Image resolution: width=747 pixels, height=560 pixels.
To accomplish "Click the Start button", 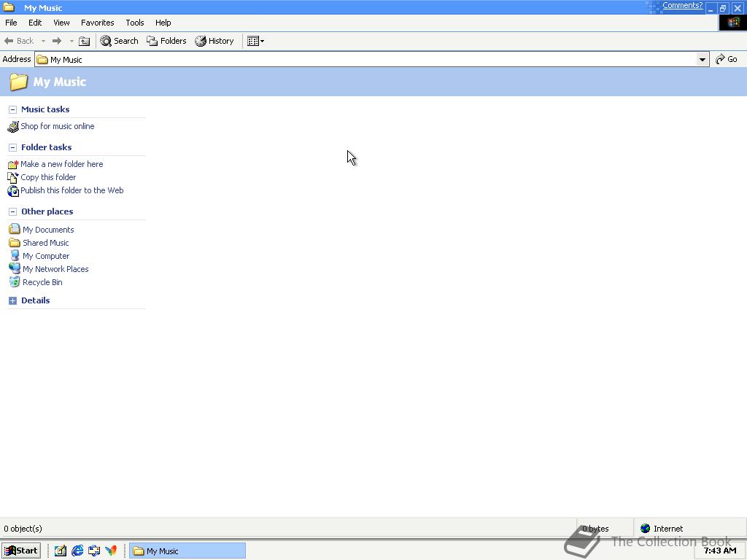I will point(21,551).
